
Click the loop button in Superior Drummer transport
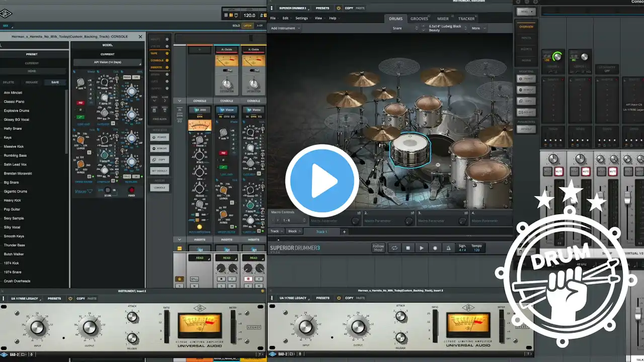click(x=395, y=248)
